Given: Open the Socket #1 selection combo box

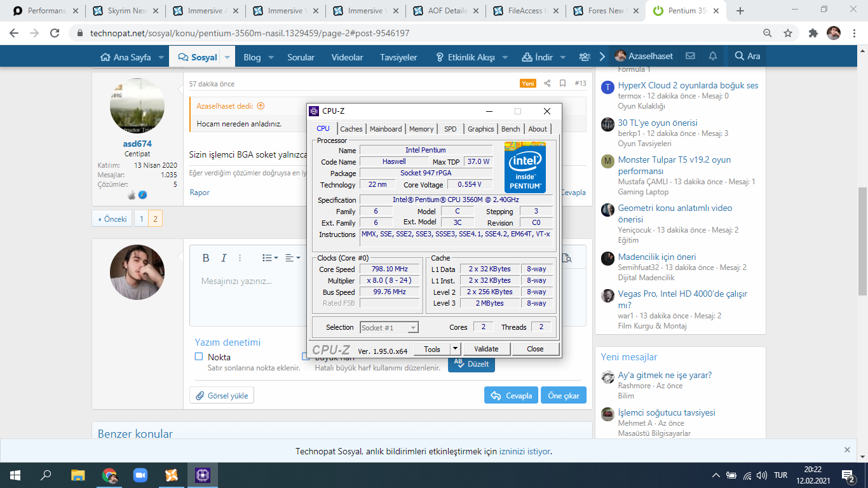Looking at the screenshot, I should point(390,327).
